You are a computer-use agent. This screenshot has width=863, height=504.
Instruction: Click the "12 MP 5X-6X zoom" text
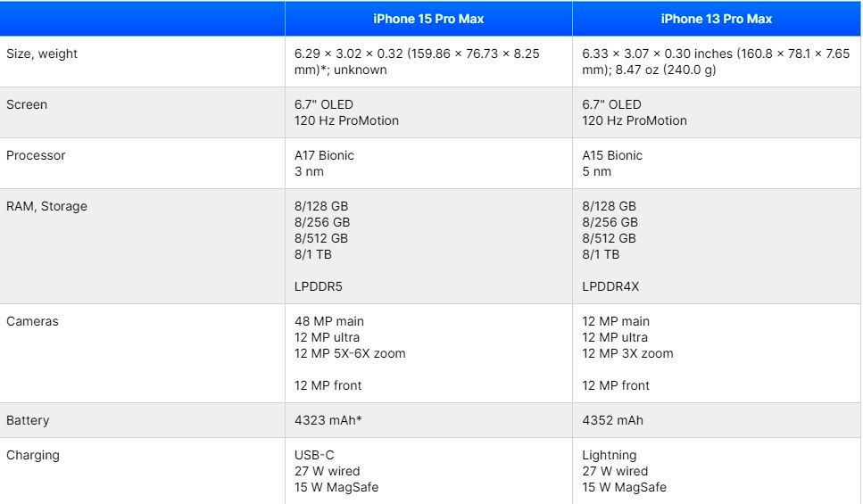click(x=350, y=353)
